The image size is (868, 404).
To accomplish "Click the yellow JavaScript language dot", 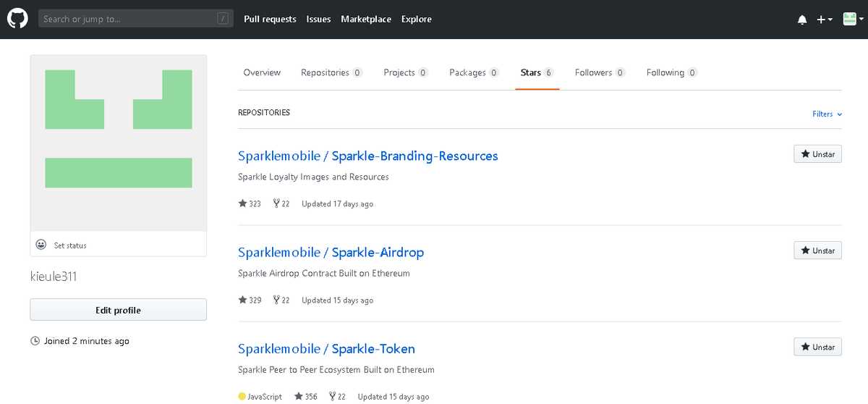I will (242, 397).
